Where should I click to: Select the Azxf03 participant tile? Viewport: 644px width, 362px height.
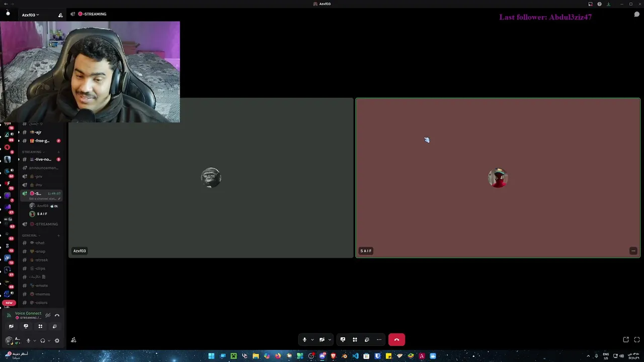(x=211, y=178)
